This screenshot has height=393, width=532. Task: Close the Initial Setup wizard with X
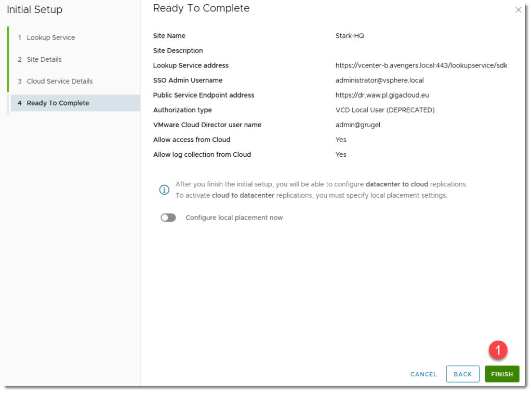click(x=518, y=10)
